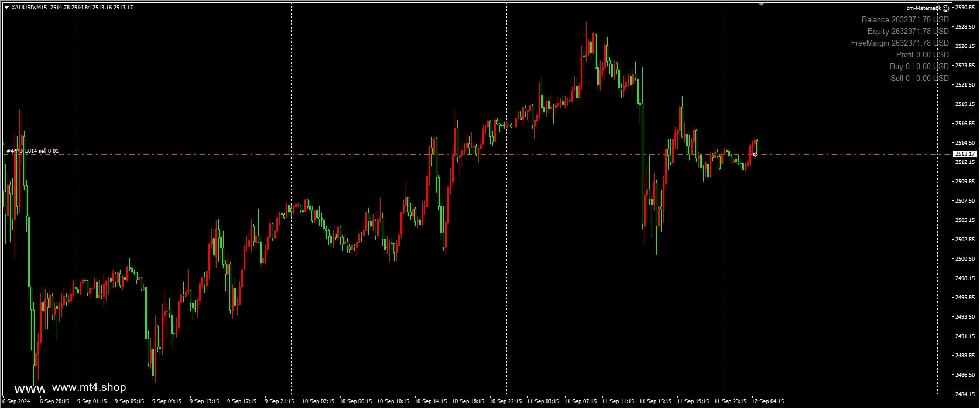Click the 2486.50 price scale label

pos(965,375)
